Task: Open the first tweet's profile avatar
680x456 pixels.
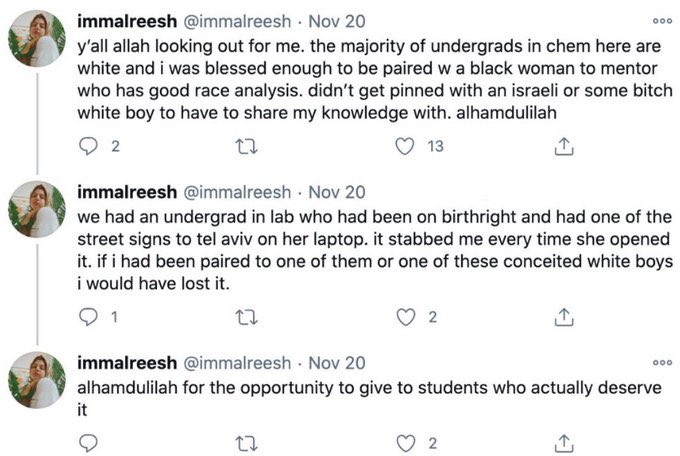Action: coord(37,42)
